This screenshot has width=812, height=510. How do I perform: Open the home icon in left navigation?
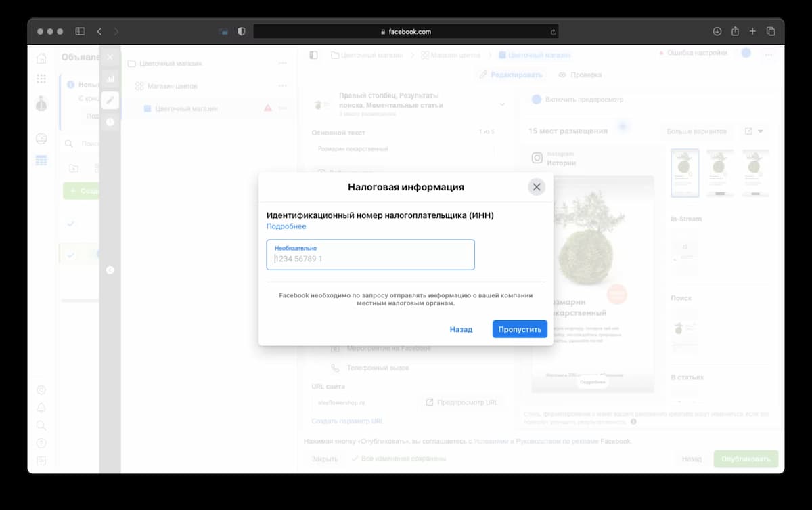[41, 58]
